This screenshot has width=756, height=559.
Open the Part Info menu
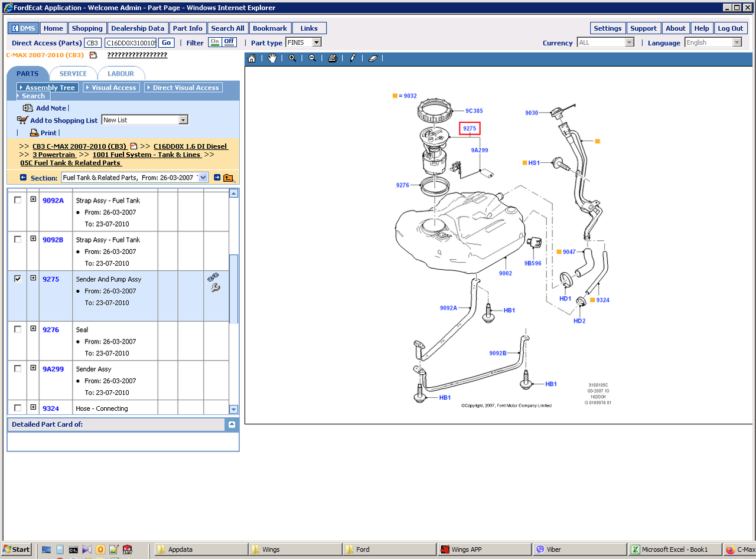click(x=188, y=28)
